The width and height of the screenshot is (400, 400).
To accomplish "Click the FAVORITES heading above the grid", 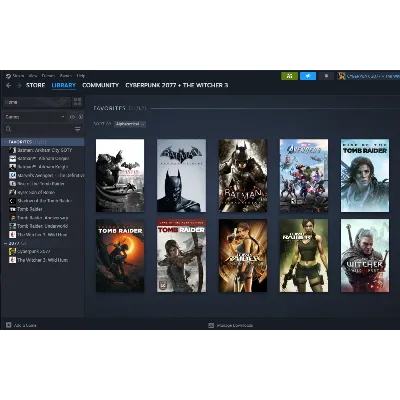I will [109, 108].
